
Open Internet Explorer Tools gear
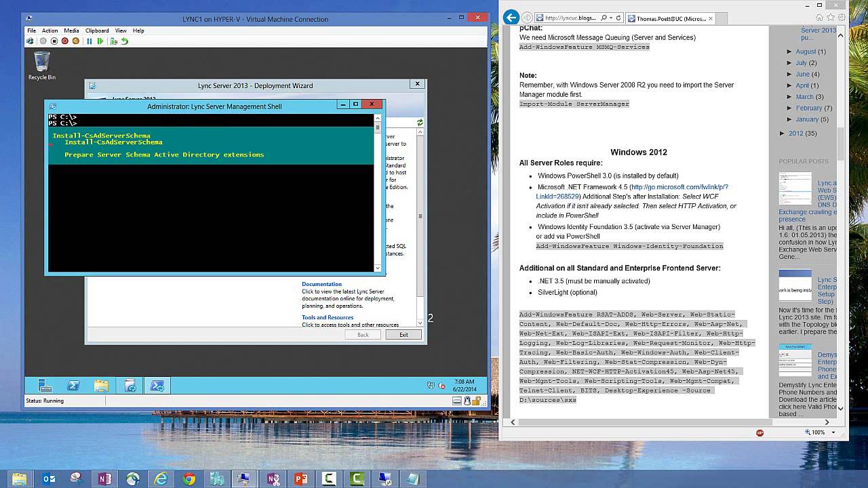tap(842, 18)
